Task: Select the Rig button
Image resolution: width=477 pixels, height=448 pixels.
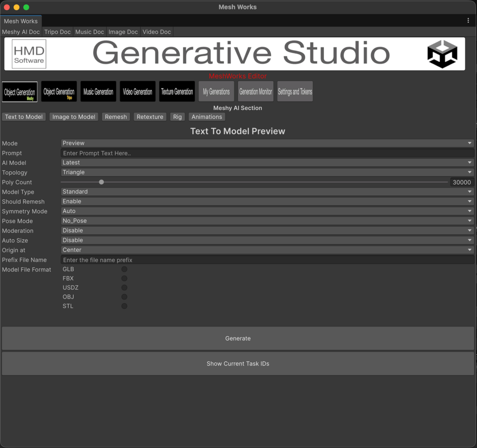Action: [177, 117]
